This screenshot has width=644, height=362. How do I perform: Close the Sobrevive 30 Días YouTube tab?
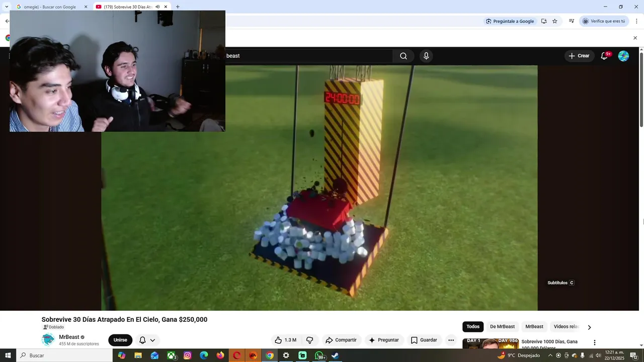(x=166, y=7)
